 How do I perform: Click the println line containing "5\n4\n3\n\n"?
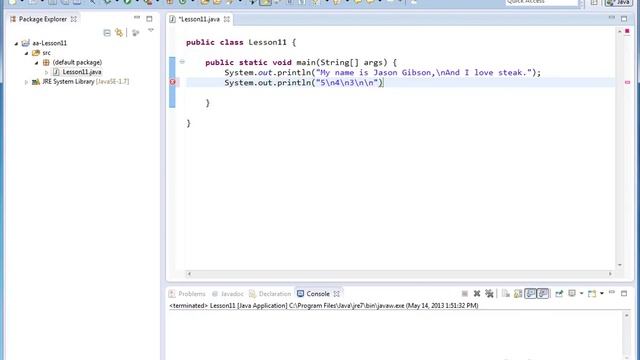[x=304, y=82]
